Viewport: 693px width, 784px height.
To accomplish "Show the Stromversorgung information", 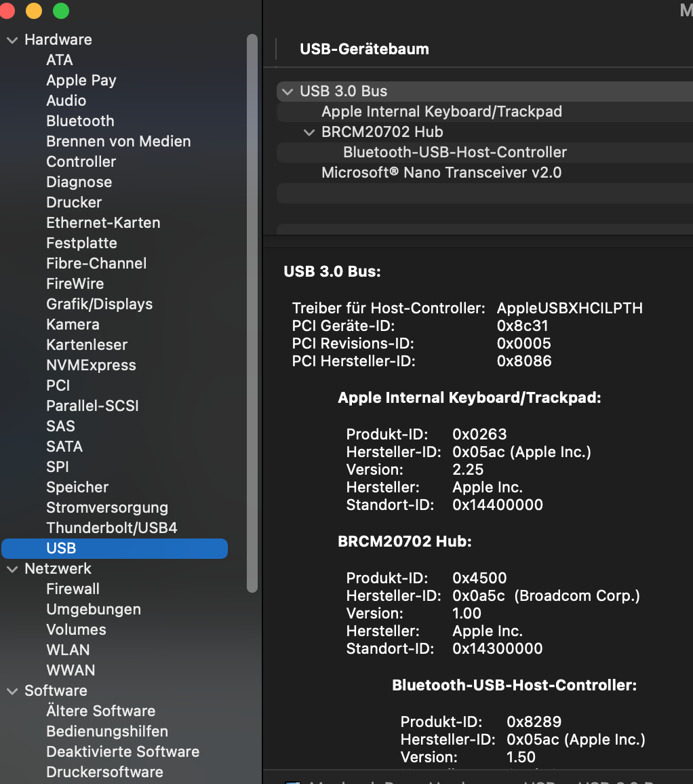I will 106,508.
